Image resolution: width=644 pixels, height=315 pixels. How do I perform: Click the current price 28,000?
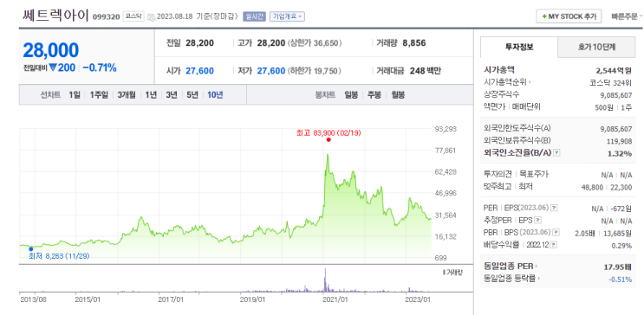coord(51,50)
